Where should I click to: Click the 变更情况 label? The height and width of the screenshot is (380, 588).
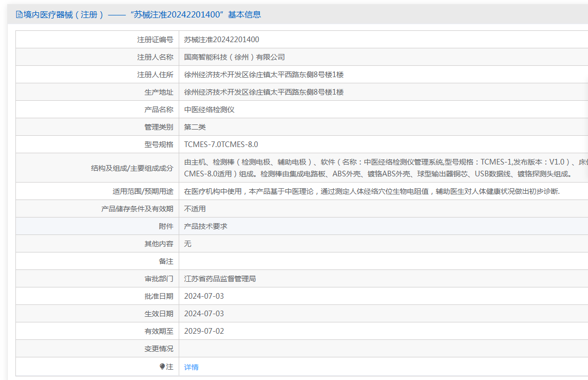(x=159, y=349)
